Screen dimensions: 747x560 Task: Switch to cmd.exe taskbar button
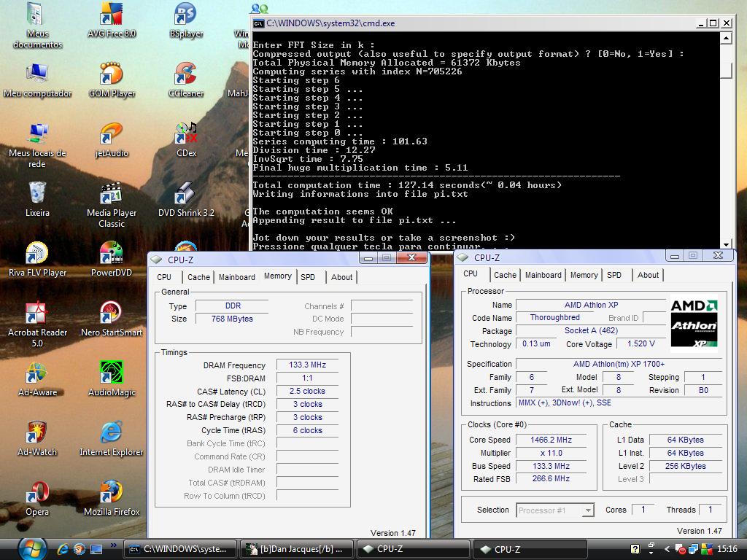point(181,549)
